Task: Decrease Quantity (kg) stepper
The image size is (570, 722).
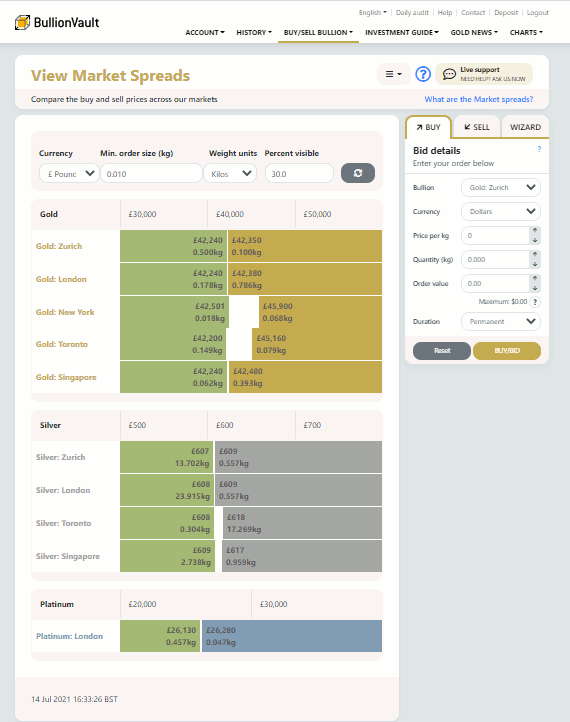Action: 535,264
